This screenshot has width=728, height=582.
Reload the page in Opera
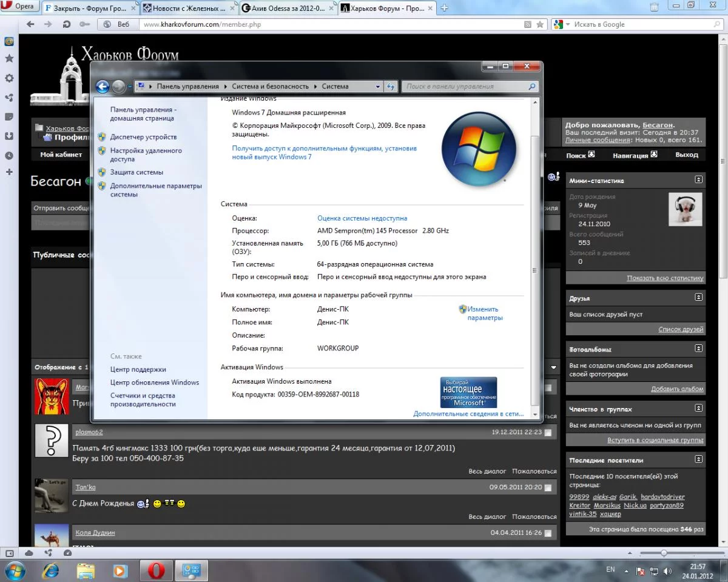[x=67, y=24]
